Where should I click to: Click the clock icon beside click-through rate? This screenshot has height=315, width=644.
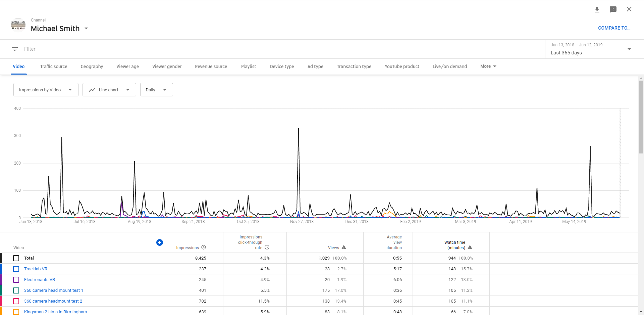point(267,248)
